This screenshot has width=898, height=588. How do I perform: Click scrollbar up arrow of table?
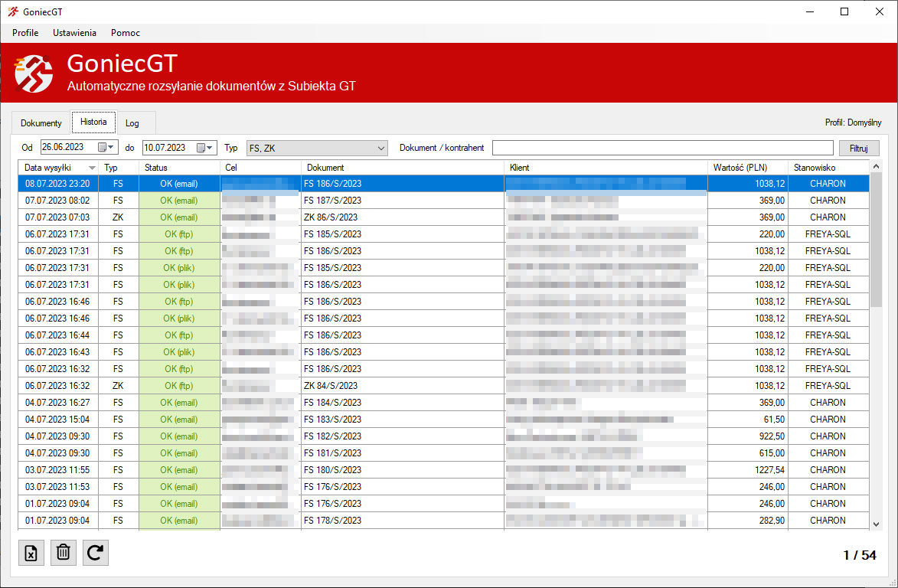tap(876, 167)
